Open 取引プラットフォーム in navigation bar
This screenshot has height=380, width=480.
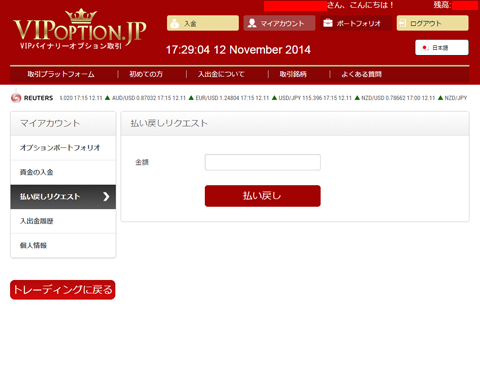[x=61, y=74]
